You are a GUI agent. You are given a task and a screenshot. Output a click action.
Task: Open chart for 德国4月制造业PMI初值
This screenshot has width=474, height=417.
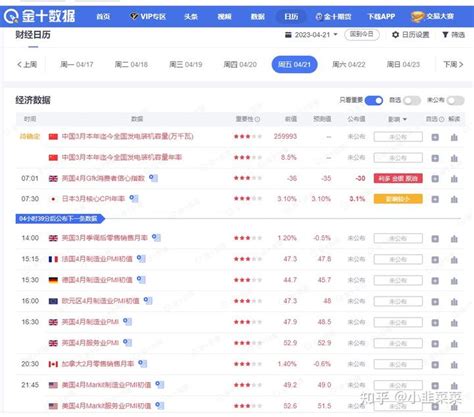(x=454, y=281)
